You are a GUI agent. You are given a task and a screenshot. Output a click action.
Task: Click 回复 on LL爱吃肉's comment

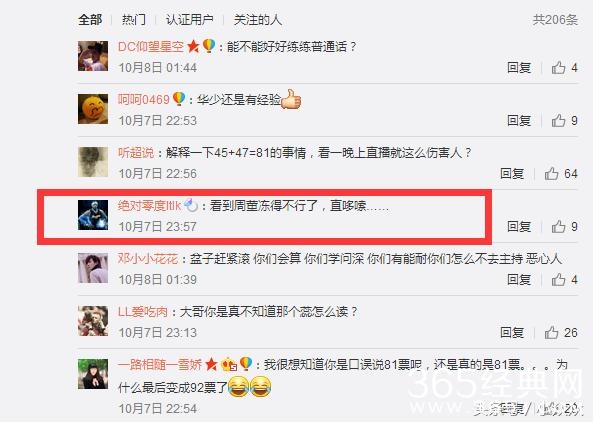click(x=512, y=333)
